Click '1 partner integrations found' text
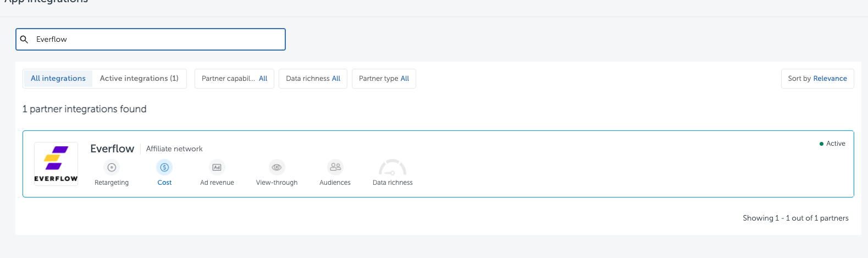The width and height of the screenshot is (868, 258). 84,109
